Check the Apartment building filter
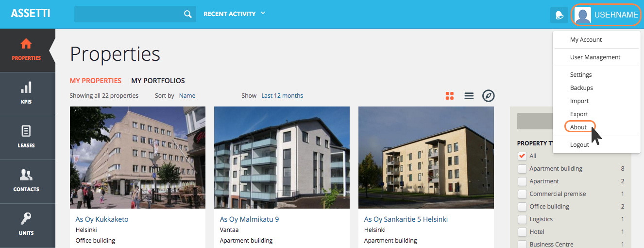Viewport: 644px width, 248px height. tap(522, 169)
